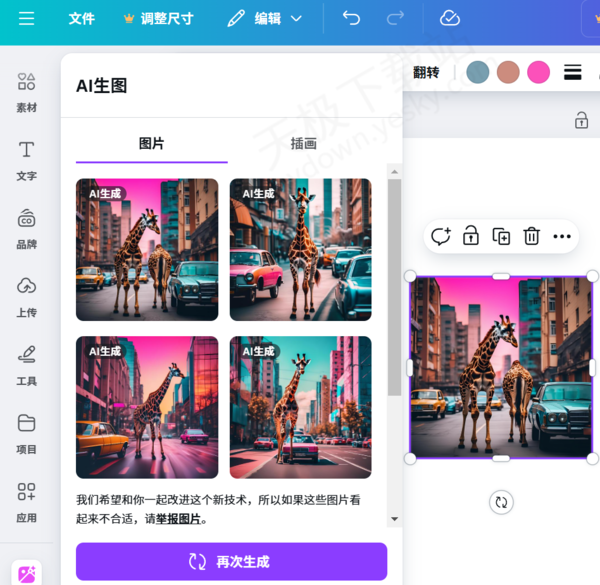Click 调整尺寸 resize option

(159, 18)
